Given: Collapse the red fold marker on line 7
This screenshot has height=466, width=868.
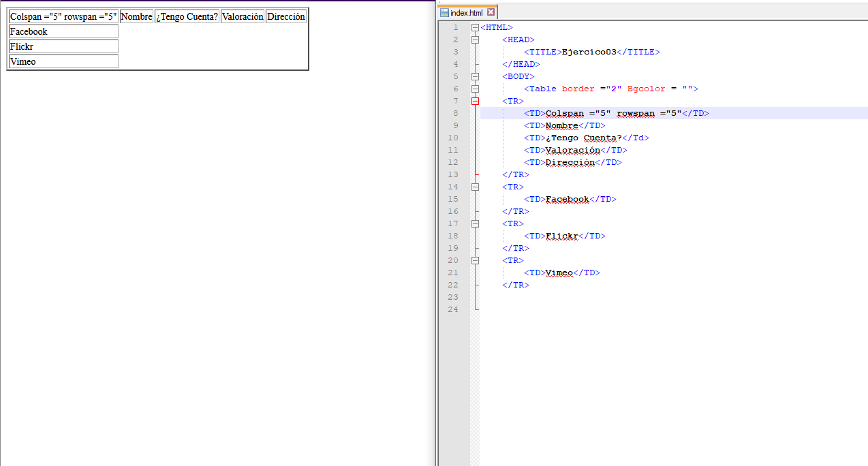Looking at the screenshot, I should pyautogui.click(x=475, y=101).
